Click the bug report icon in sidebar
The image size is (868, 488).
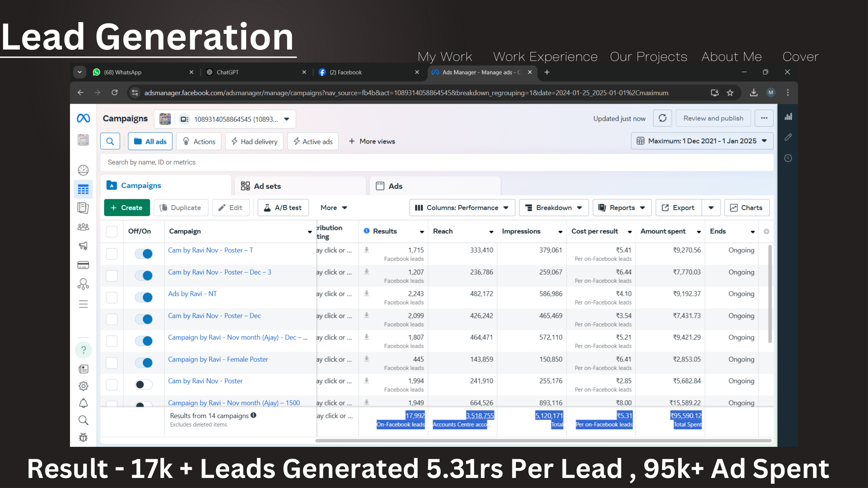[83, 437]
